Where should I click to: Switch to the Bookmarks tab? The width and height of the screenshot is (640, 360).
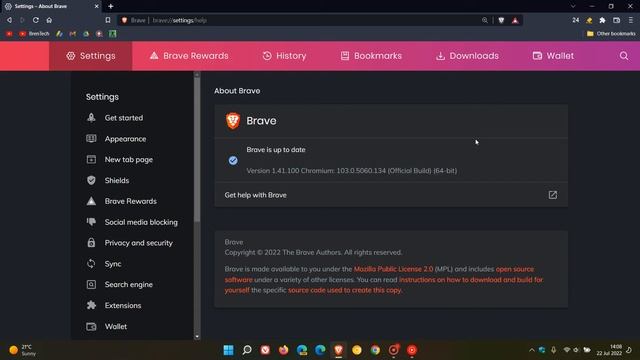click(371, 56)
